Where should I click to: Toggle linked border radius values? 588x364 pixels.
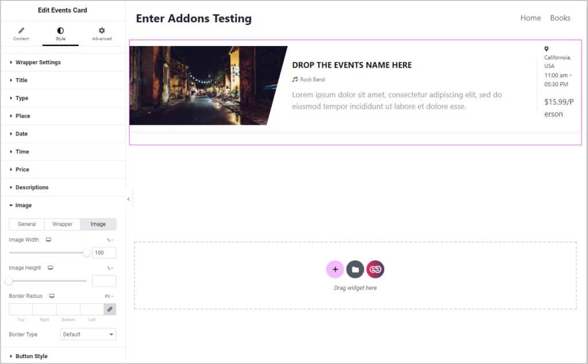(110, 309)
